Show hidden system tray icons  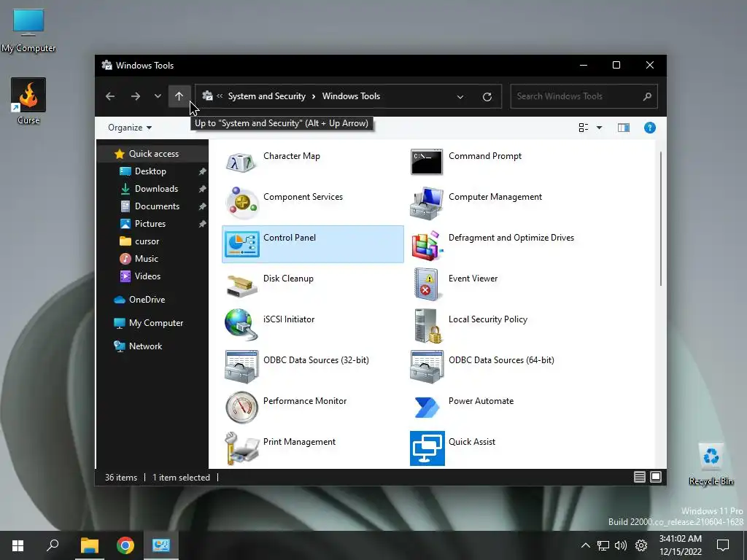point(586,545)
